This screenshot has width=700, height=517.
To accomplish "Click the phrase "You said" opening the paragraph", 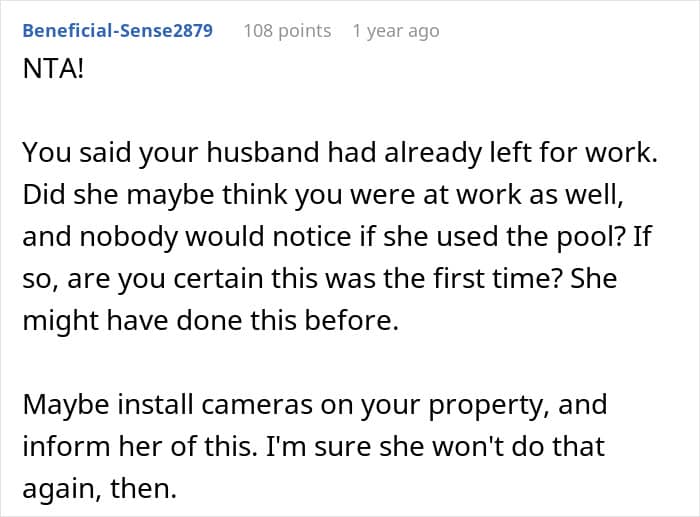I will [x=62, y=153].
